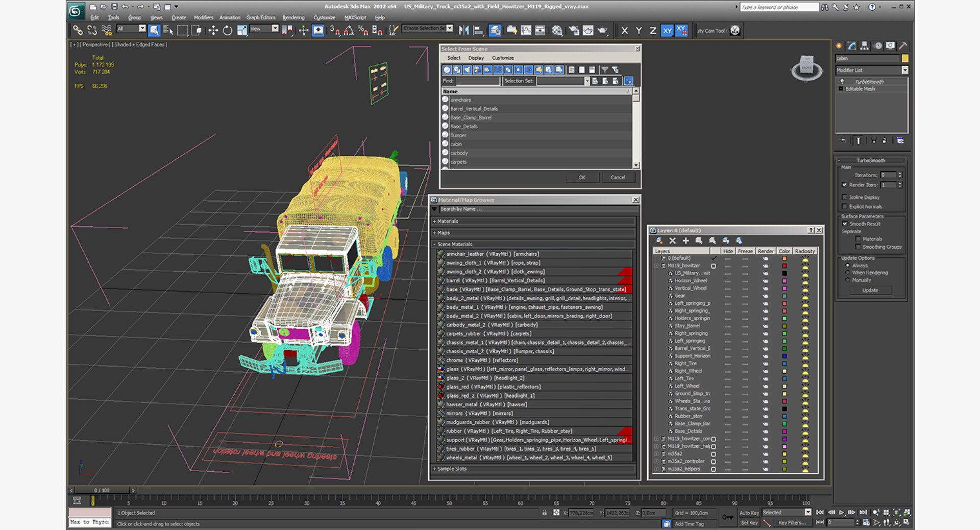This screenshot has width=980, height=530.
Task: Click the Render Production teapot icon
Action: 603,31
